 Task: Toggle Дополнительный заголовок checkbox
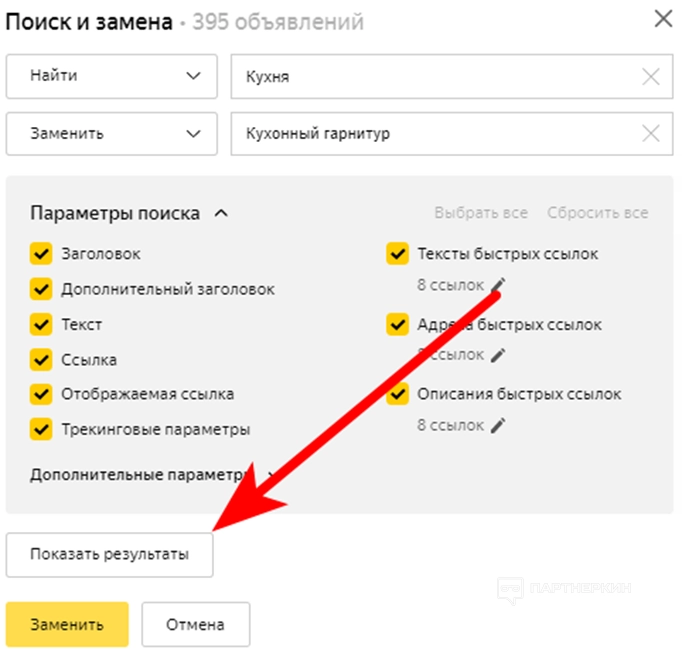tap(41, 289)
